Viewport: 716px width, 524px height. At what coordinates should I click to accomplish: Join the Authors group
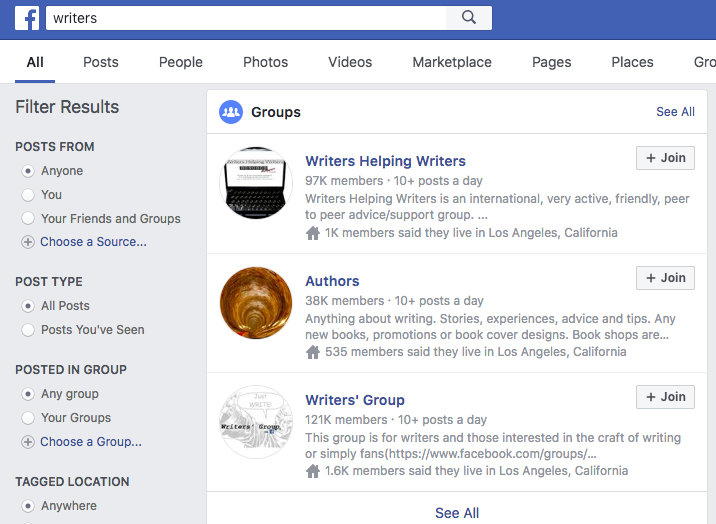[x=665, y=278]
